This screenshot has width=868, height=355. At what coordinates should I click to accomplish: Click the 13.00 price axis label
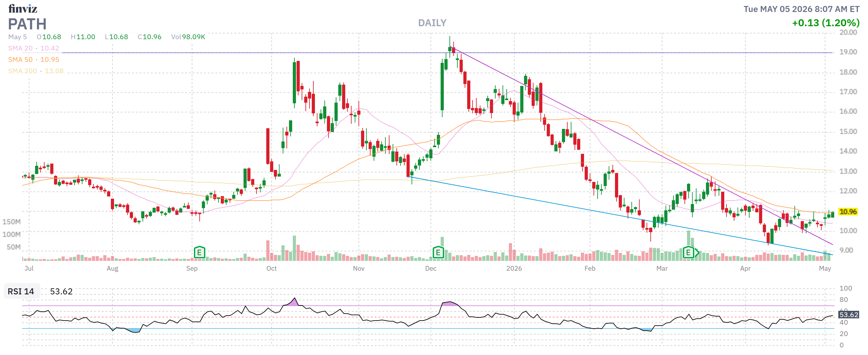click(x=848, y=171)
